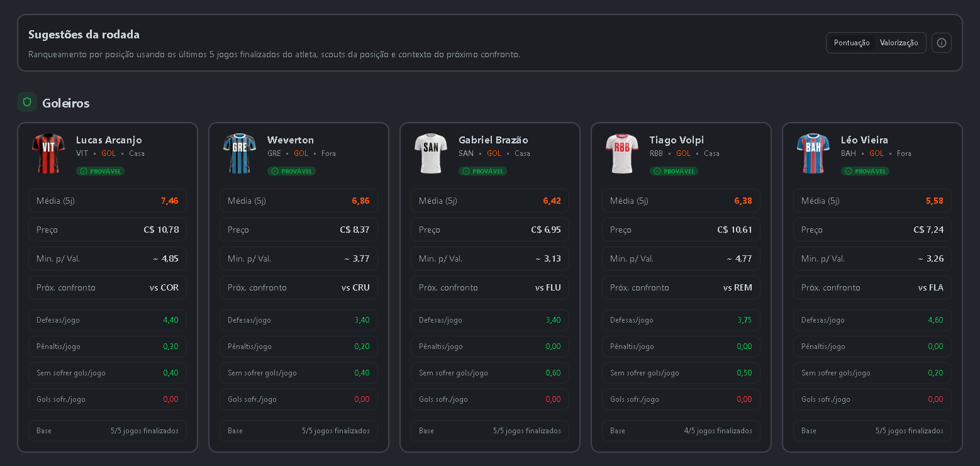Click the info icon beside Valorização
This screenshot has width=980, height=466.
coord(941,43)
